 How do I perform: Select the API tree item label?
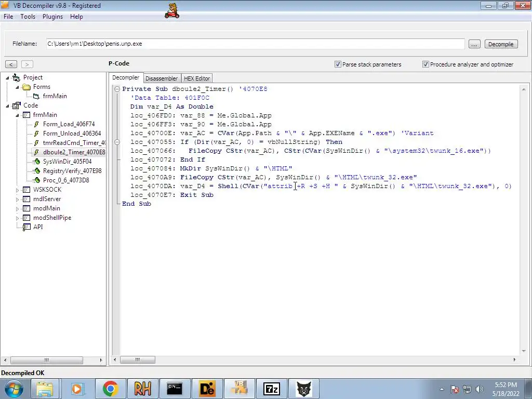(38, 227)
